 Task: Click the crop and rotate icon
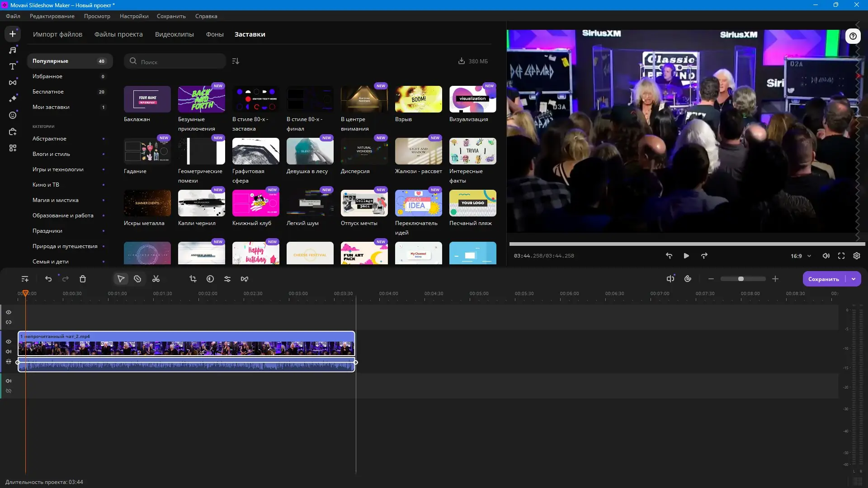click(x=193, y=279)
